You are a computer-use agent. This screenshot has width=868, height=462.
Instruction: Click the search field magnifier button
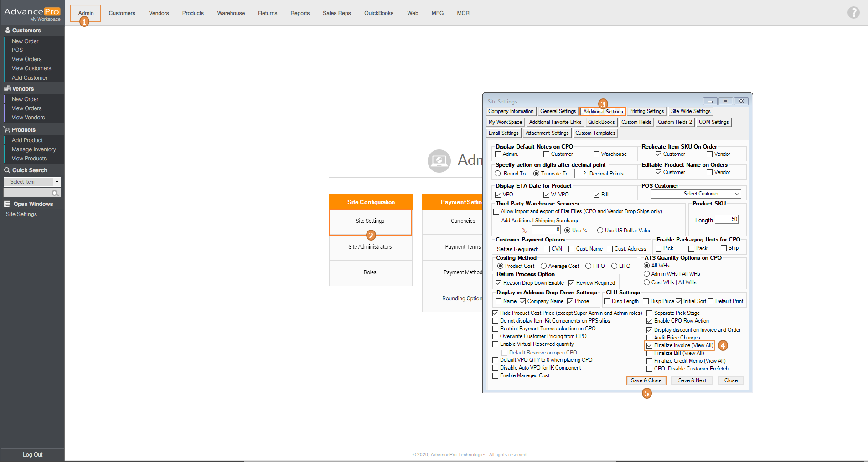tap(55, 193)
